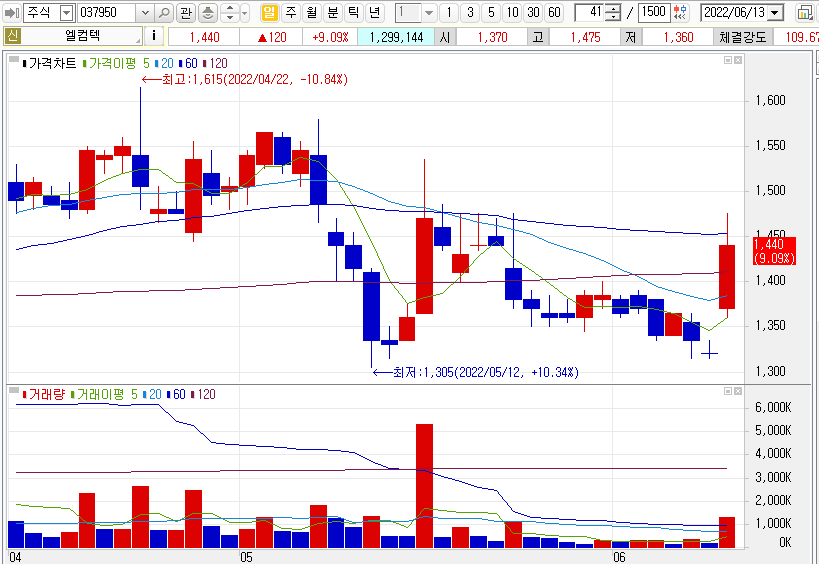Click the i stock information icon
Screen dimensions: 819x564
tap(154, 36)
